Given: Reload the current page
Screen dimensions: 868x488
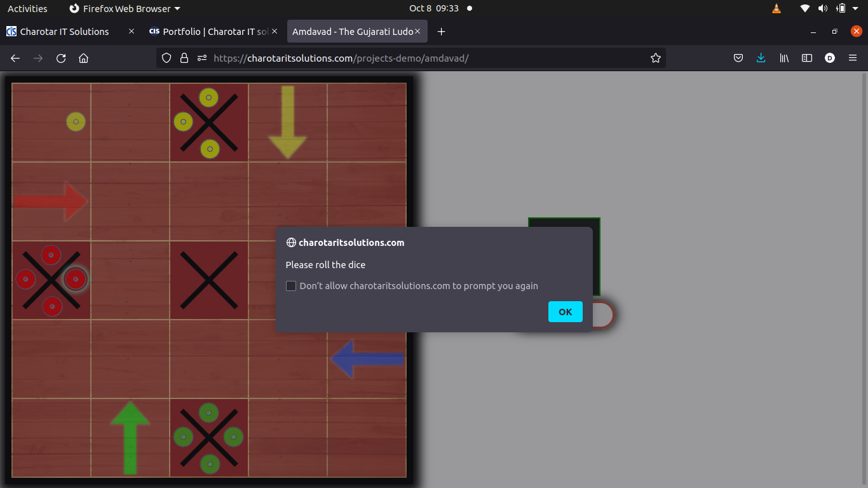Looking at the screenshot, I should (x=61, y=58).
